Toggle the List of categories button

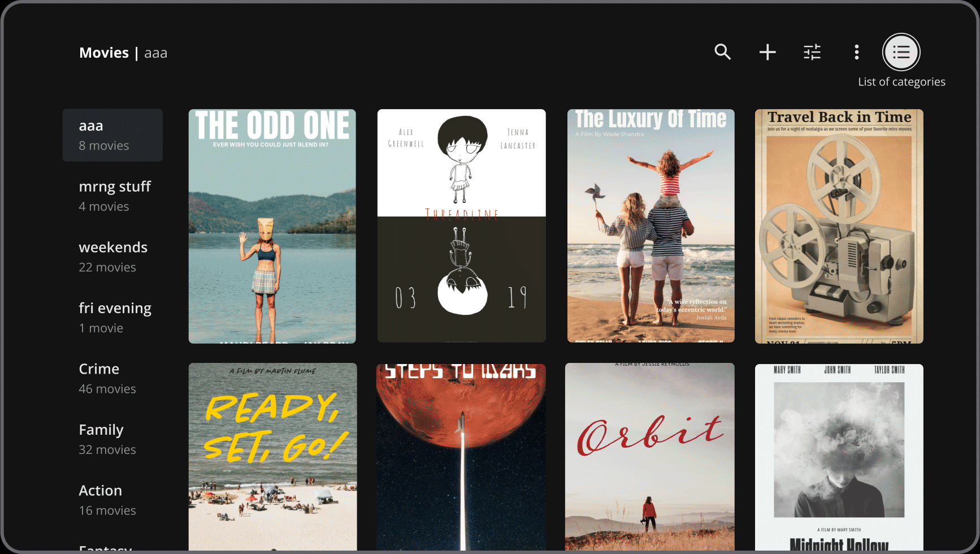pyautogui.click(x=901, y=52)
